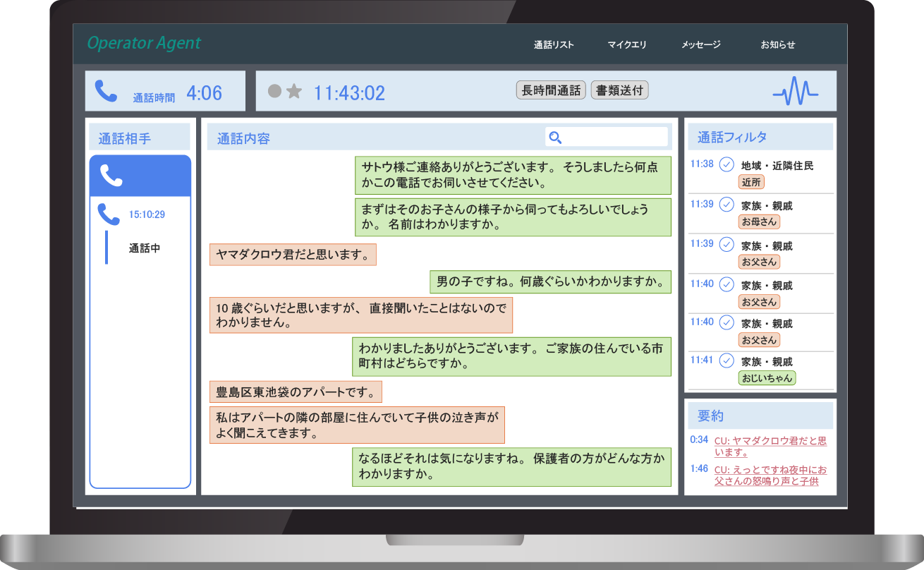924x570 pixels.
Task: Click the audio waveform icon
Action: click(x=795, y=92)
